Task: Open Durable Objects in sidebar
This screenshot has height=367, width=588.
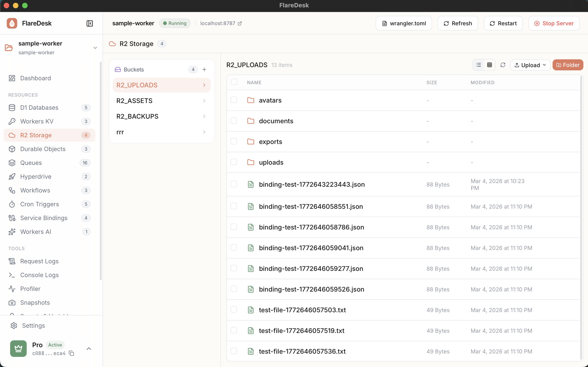Action: tap(43, 149)
